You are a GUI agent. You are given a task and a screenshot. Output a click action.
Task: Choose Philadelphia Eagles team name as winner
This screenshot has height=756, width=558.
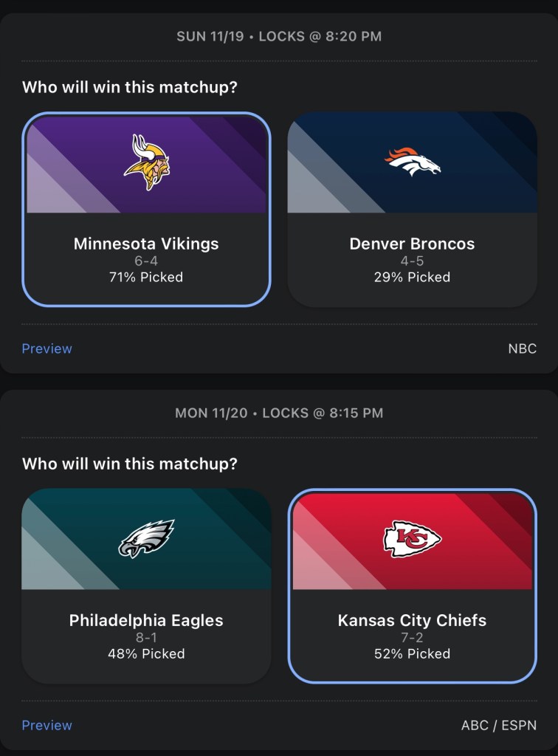click(146, 620)
